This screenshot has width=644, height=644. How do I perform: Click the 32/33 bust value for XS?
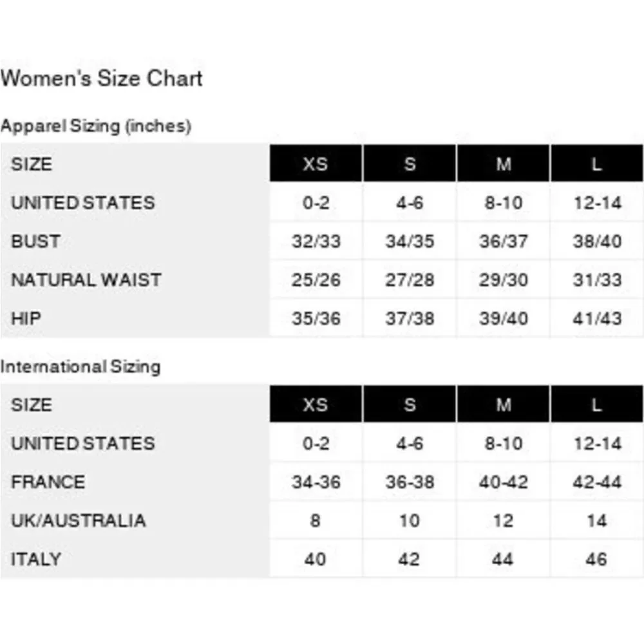point(316,241)
